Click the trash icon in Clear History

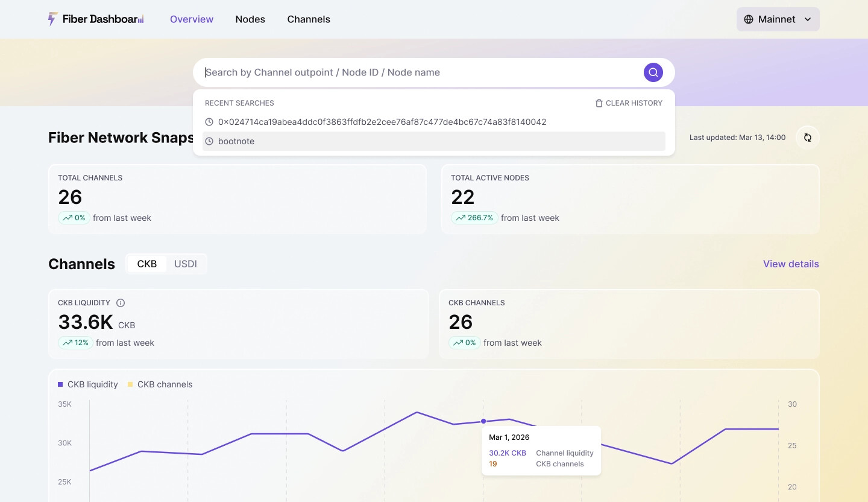[x=599, y=103]
